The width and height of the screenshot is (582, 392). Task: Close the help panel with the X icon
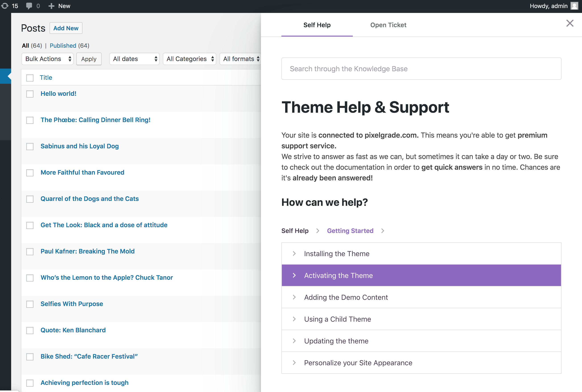tap(570, 23)
